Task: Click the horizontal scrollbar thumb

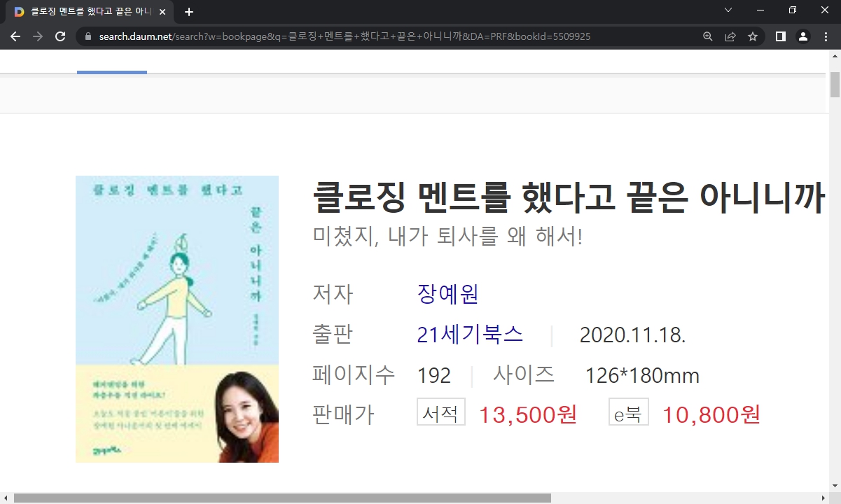Action: tap(282, 498)
